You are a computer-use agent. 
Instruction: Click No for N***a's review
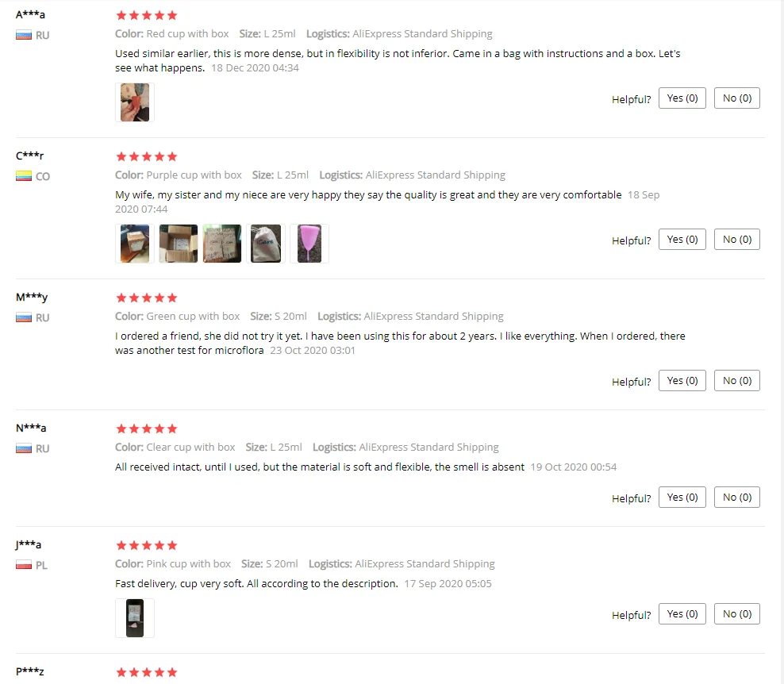tap(737, 497)
